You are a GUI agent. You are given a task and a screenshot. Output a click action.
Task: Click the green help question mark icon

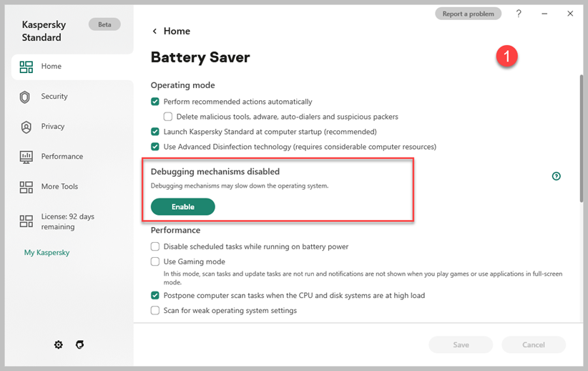(x=557, y=176)
